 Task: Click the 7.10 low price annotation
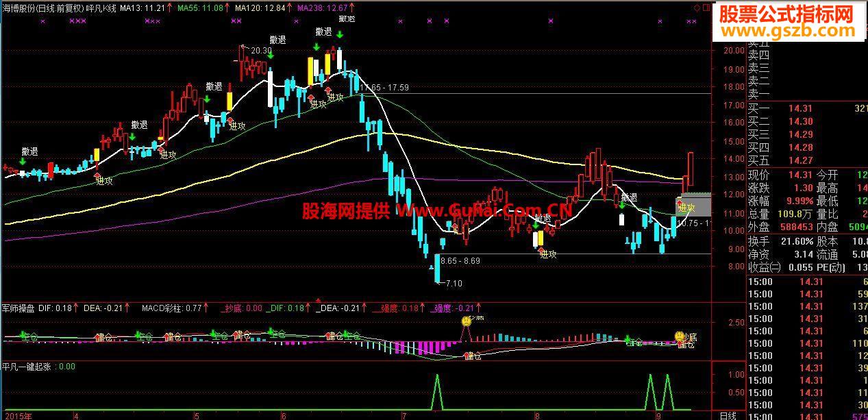pyautogui.click(x=454, y=283)
